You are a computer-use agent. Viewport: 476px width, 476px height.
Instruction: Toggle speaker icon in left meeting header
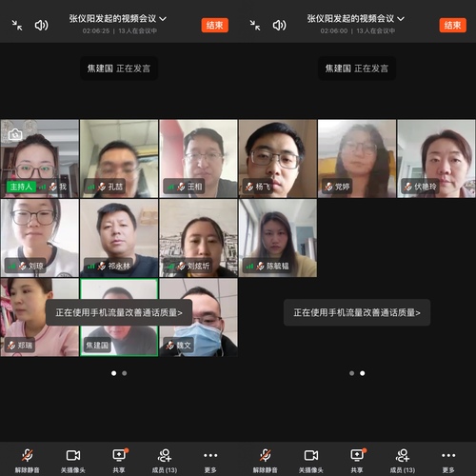[x=42, y=25]
